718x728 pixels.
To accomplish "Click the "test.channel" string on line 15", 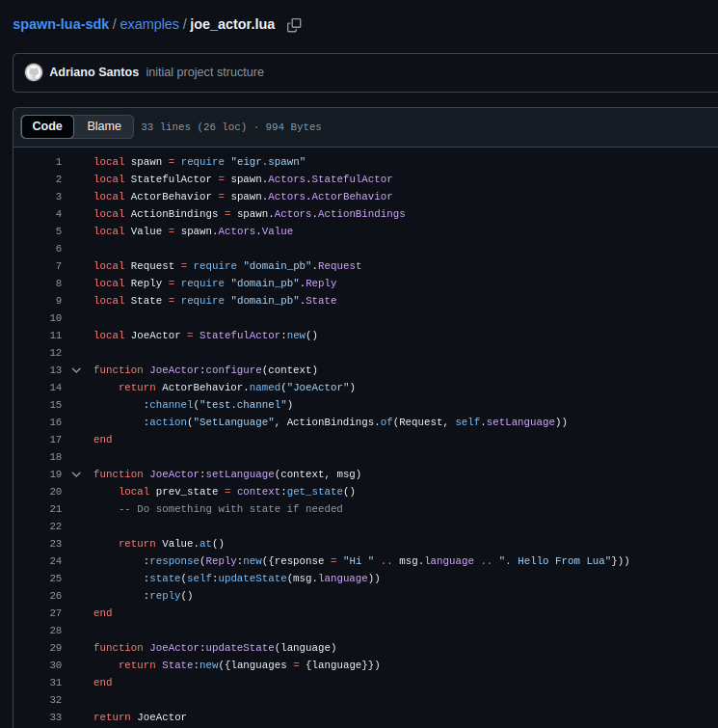I will [243, 405].
